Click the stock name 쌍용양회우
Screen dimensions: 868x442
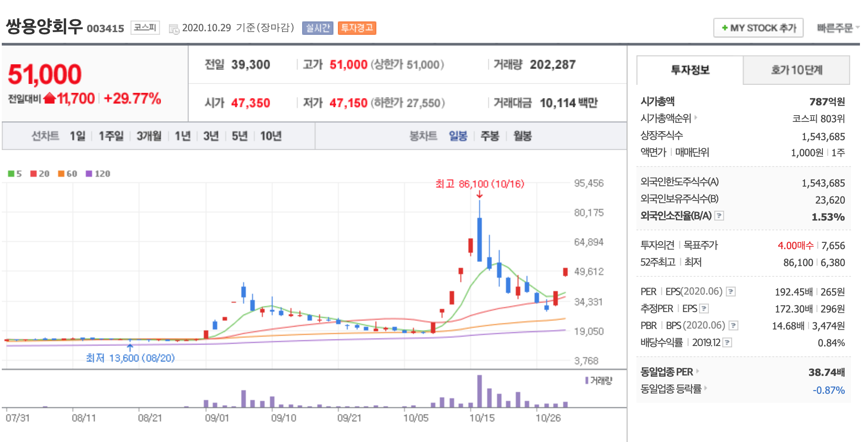click(x=44, y=26)
